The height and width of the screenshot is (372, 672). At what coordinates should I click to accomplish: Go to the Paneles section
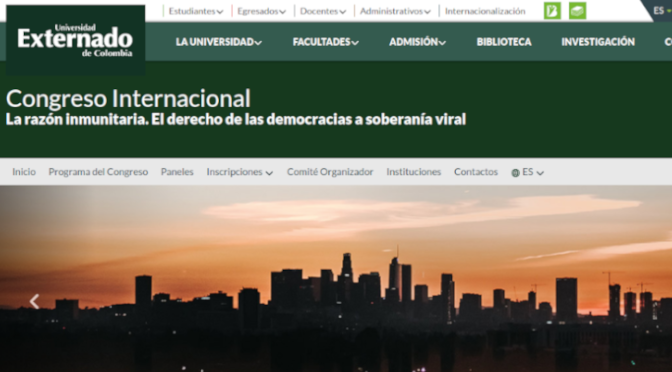coord(177,172)
